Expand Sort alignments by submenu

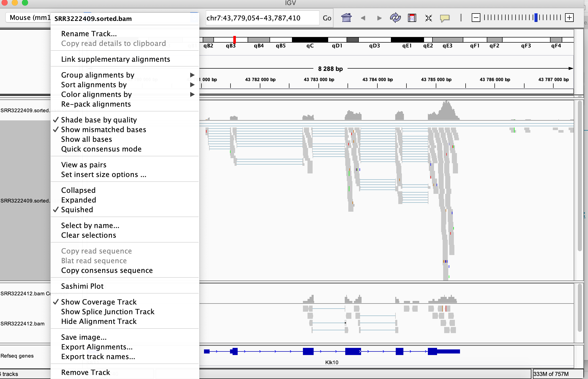(125, 85)
